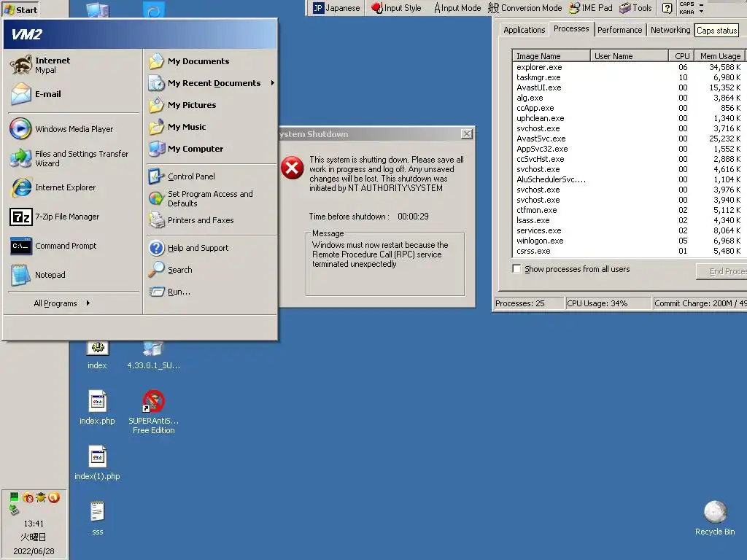Click End Process button
Image resolution: width=747 pixels, height=560 pixels.
[x=721, y=271]
